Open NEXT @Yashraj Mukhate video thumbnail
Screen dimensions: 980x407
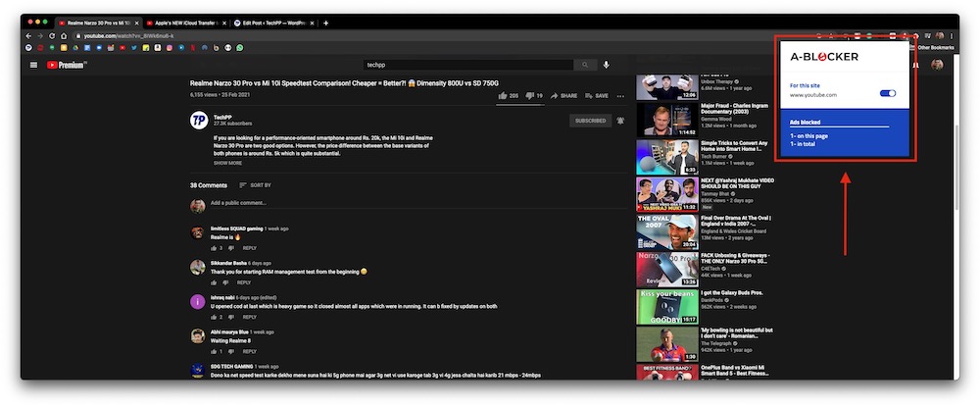click(x=666, y=194)
